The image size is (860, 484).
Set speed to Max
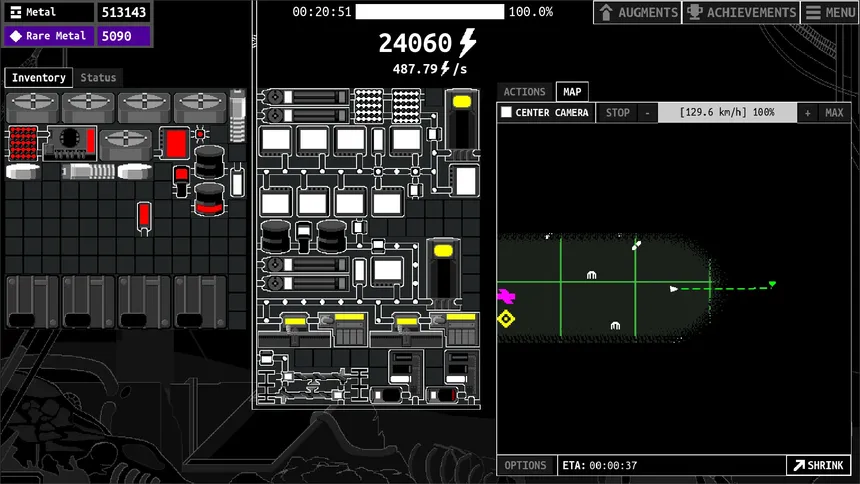coord(834,113)
